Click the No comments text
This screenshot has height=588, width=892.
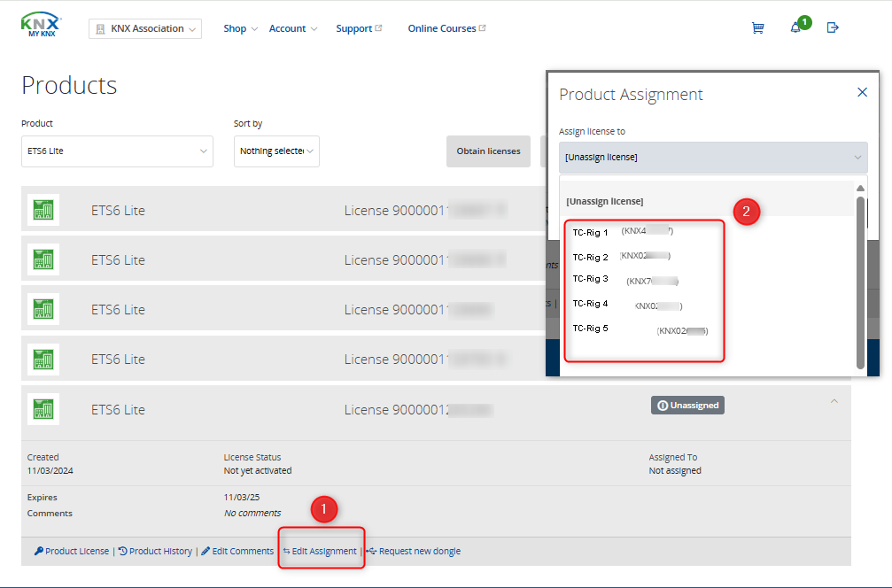252,513
